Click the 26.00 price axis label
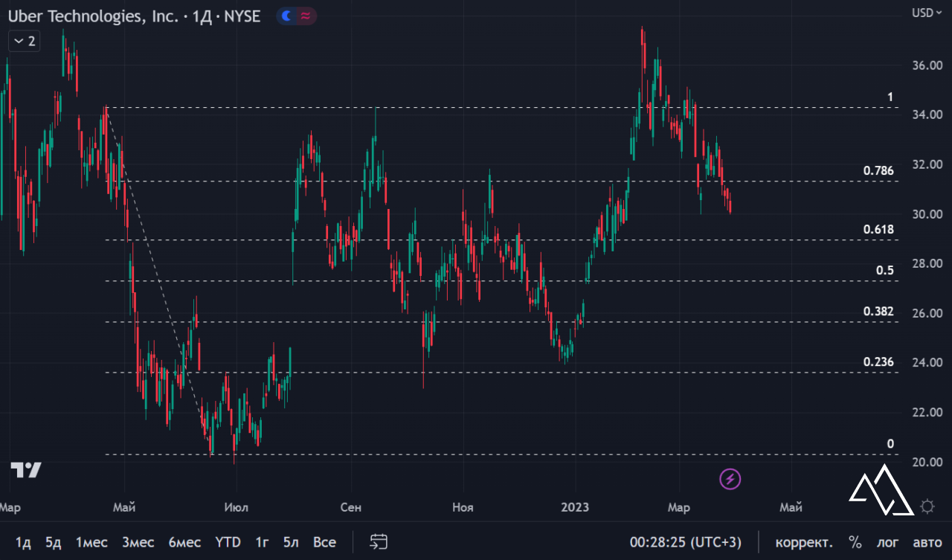The width and height of the screenshot is (952, 560). pyautogui.click(x=927, y=313)
